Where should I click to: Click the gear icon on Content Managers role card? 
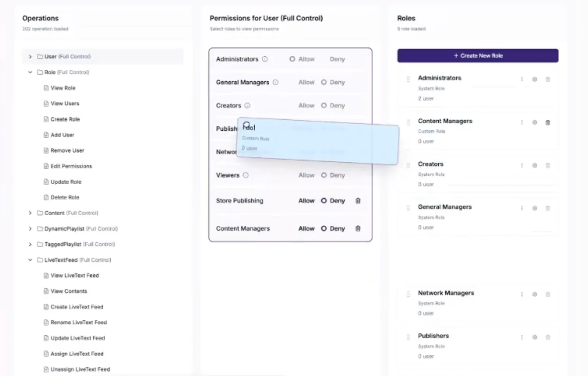(535, 122)
